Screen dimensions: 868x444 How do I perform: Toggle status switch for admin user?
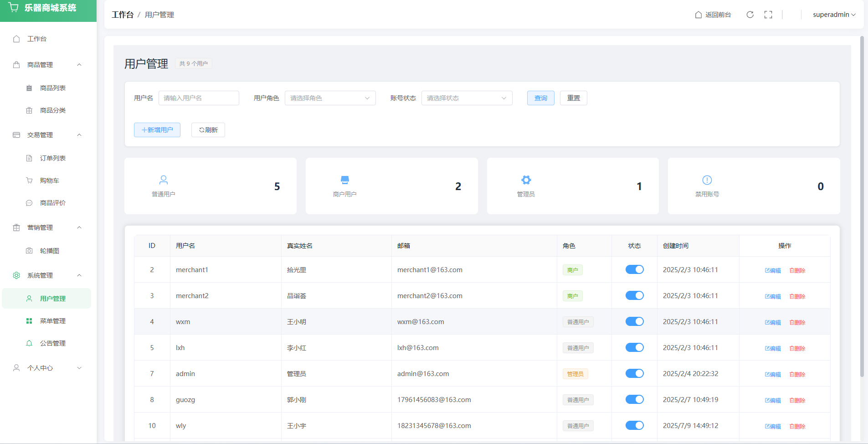(634, 373)
